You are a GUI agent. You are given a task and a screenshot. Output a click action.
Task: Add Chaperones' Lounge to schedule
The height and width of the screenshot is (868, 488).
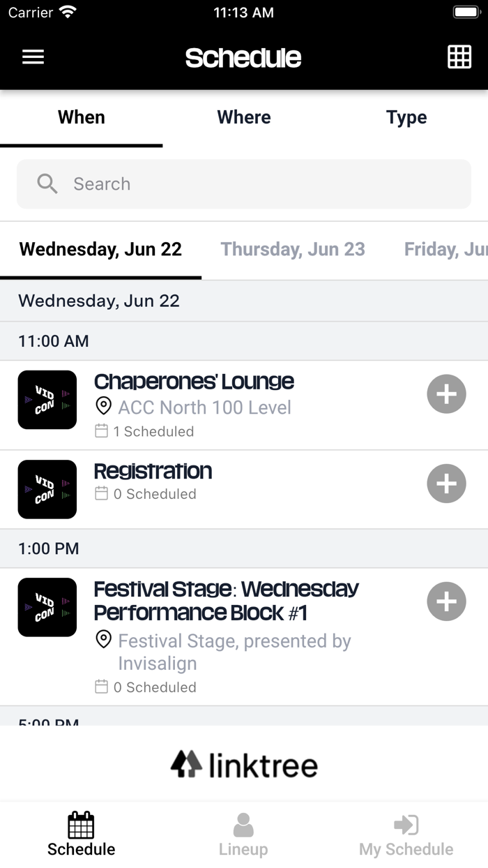coord(446,394)
